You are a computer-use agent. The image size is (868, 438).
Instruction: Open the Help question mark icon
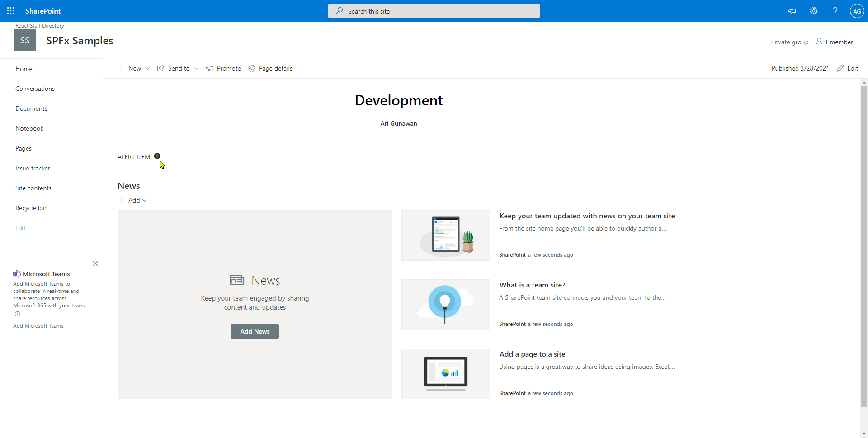835,11
